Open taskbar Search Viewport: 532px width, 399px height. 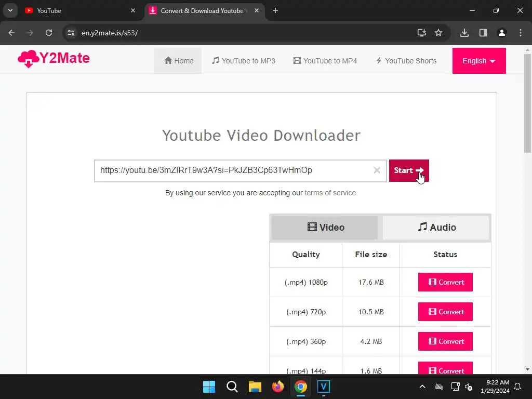pyautogui.click(x=232, y=387)
